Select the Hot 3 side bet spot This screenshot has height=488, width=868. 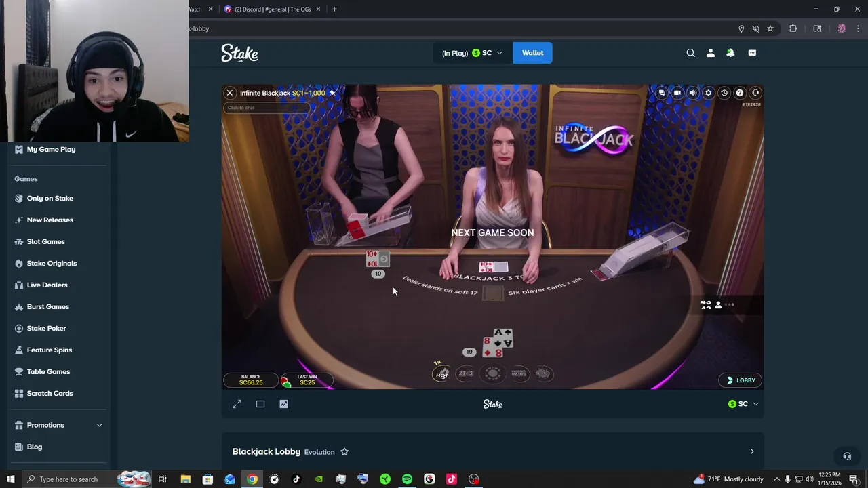pyautogui.click(x=441, y=373)
